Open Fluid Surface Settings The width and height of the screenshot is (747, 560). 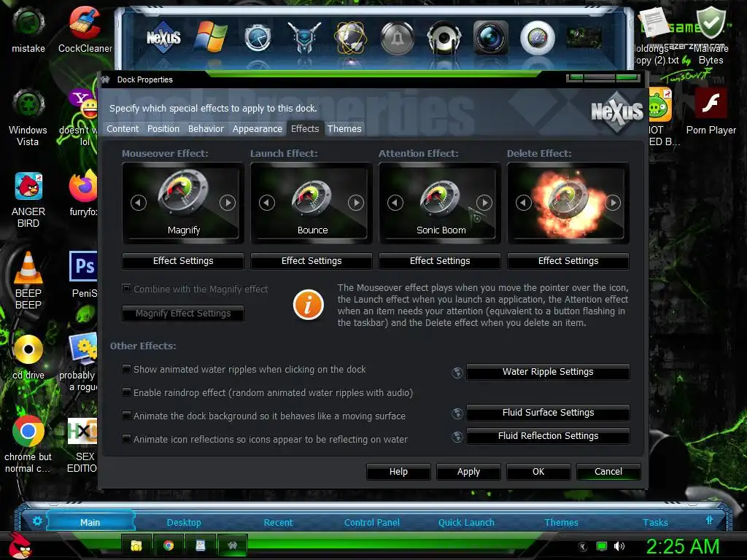[x=548, y=413]
